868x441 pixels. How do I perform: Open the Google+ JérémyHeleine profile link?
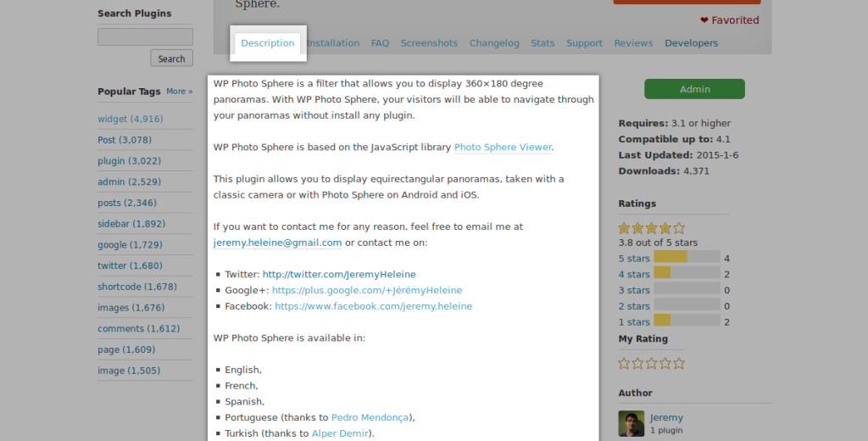click(x=367, y=290)
